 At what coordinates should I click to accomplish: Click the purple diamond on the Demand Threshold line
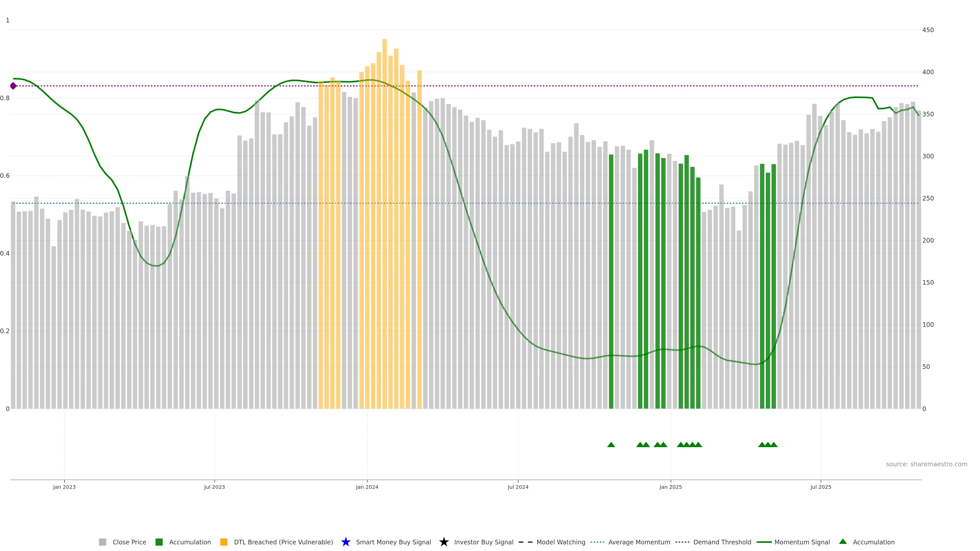[13, 86]
